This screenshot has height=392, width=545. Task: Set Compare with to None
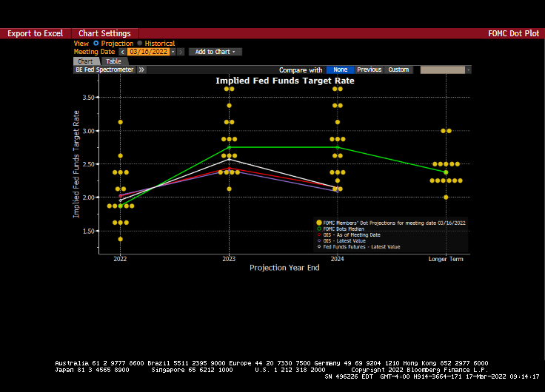pyautogui.click(x=340, y=70)
